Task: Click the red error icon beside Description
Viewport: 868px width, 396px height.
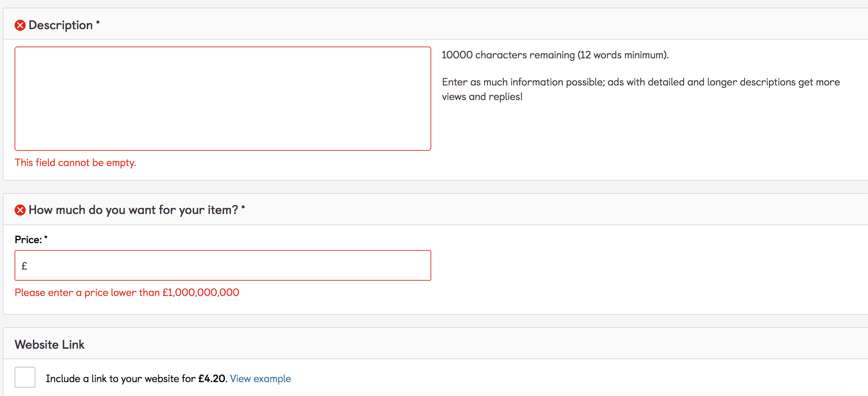Action: pyautogui.click(x=20, y=25)
